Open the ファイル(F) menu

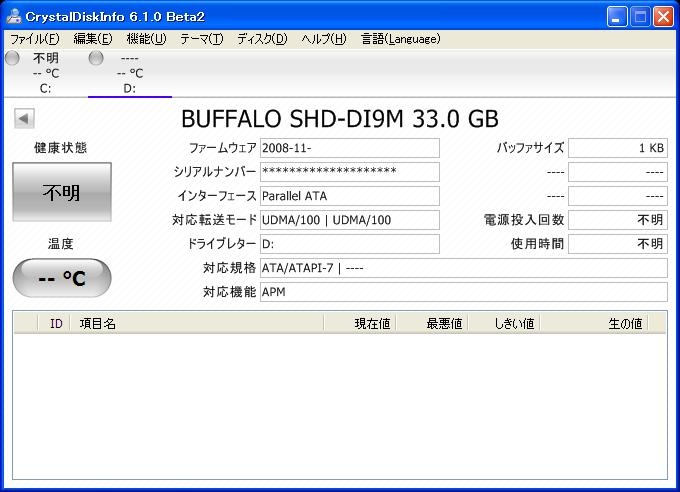pyautogui.click(x=35, y=39)
